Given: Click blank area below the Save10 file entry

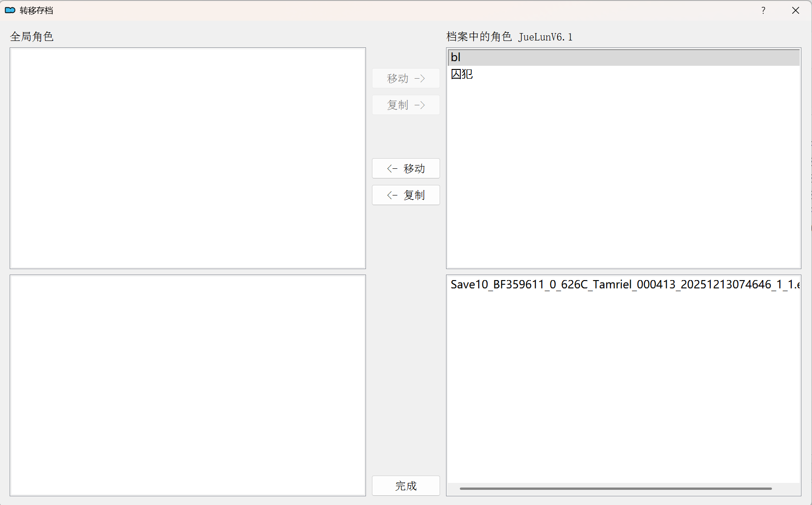Looking at the screenshot, I should coord(623,386).
